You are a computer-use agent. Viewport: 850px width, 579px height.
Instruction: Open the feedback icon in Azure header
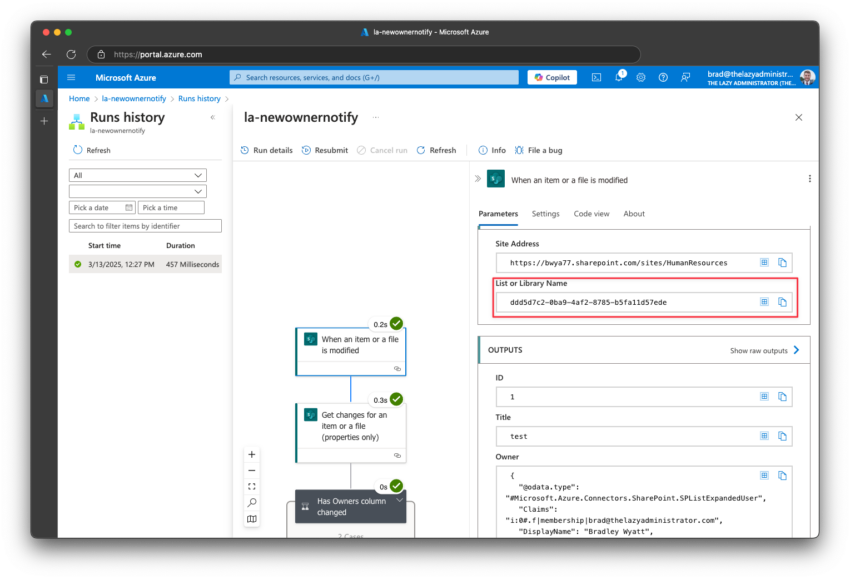click(686, 78)
